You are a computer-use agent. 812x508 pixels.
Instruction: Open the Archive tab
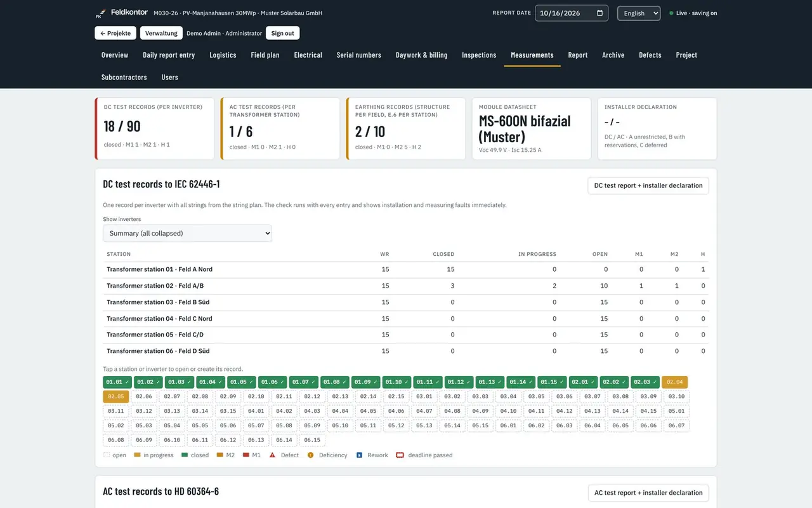[x=613, y=55]
